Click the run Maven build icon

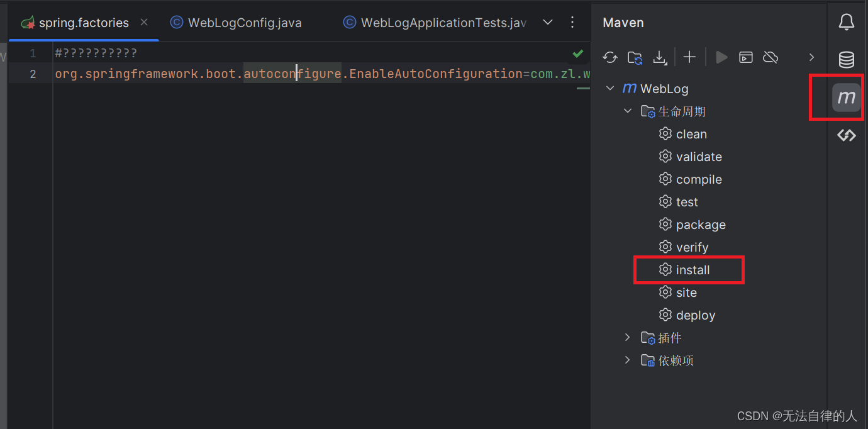coord(722,57)
